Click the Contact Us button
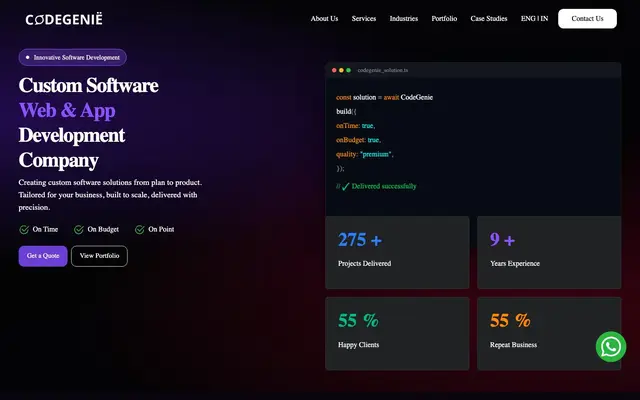The height and width of the screenshot is (400, 640). (587, 19)
